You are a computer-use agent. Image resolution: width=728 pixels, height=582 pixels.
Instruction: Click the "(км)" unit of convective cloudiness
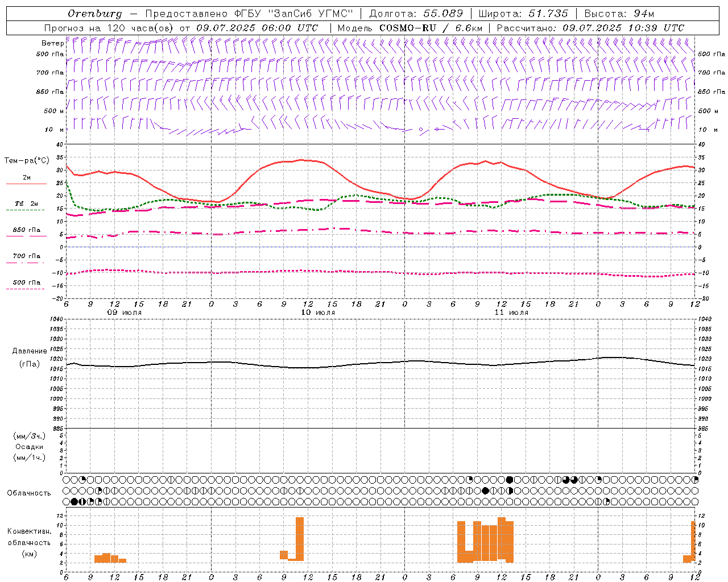click(30, 554)
